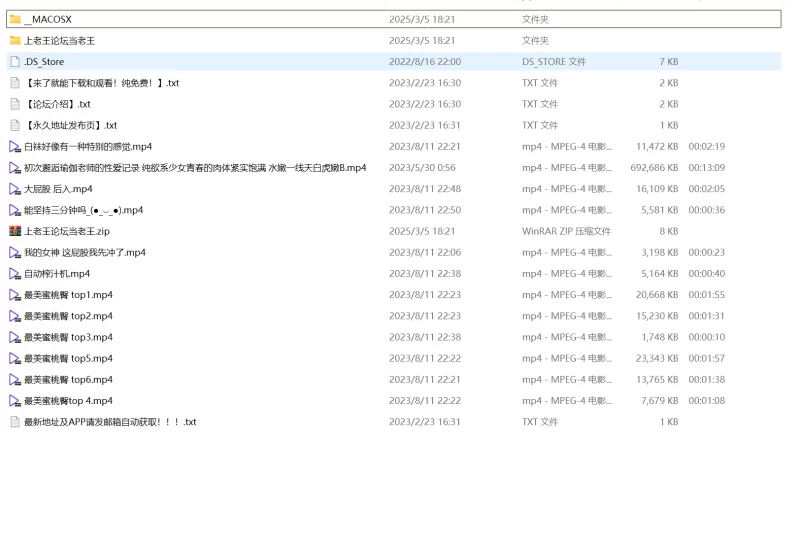
Task: Select the file name 上老王论坛当老王.zip
Action: (x=67, y=231)
